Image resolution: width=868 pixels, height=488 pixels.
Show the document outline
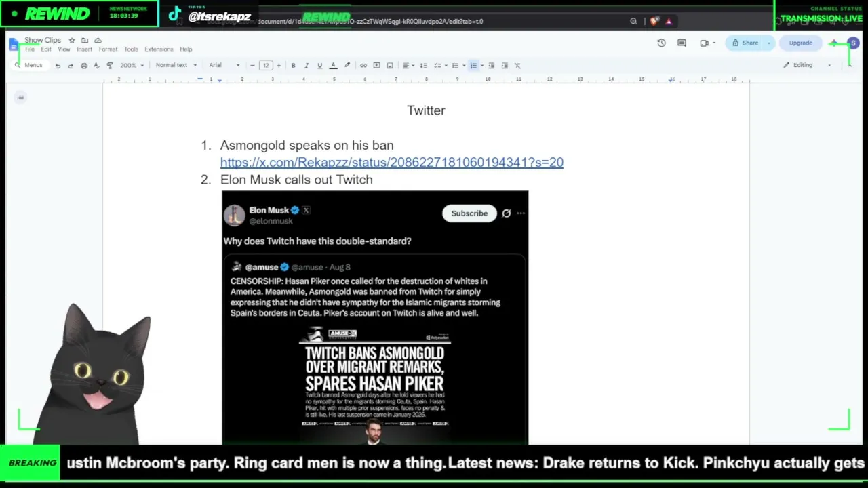[x=21, y=98]
